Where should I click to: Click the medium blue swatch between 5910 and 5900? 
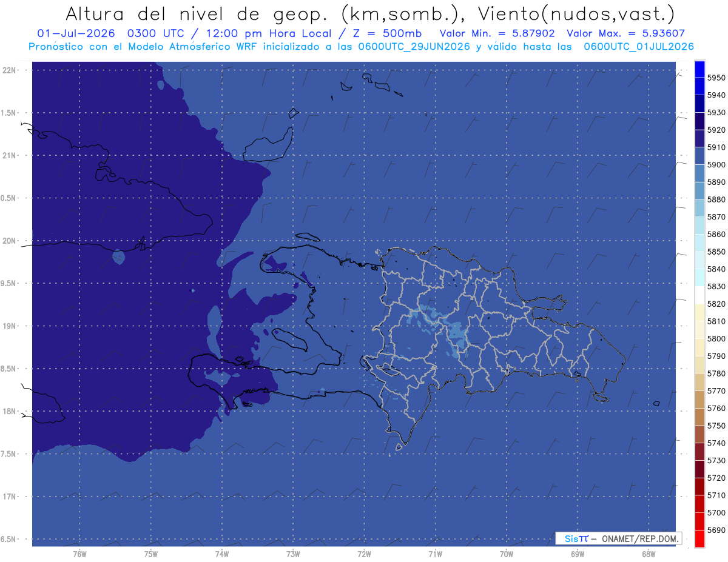point(699,156)
